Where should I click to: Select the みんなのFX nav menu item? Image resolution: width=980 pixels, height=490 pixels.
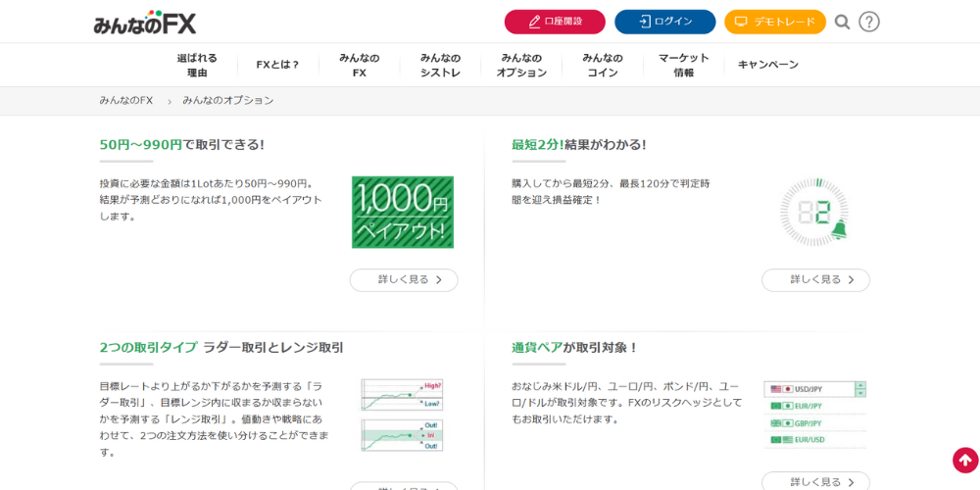pyautogui.click(x=360, y=65)
